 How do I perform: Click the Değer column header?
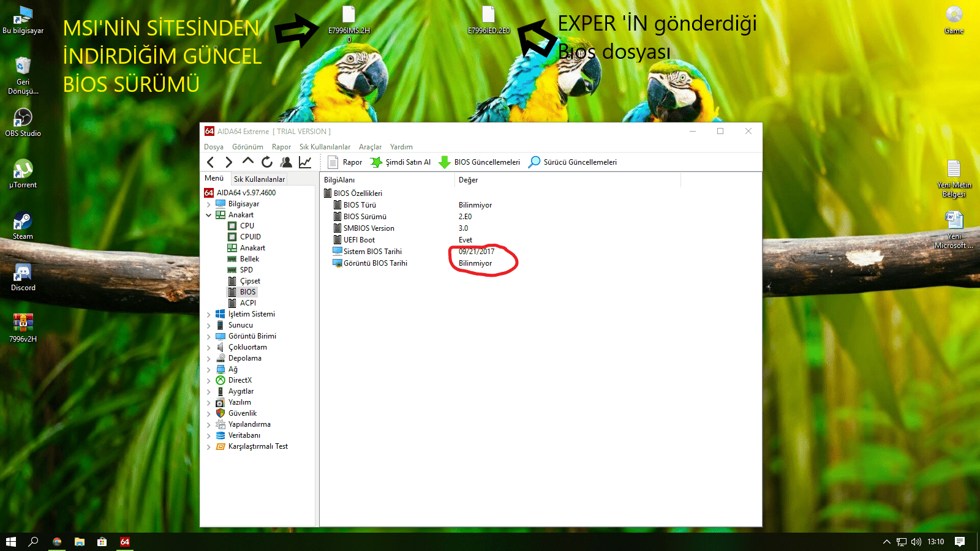coord(568,180)
